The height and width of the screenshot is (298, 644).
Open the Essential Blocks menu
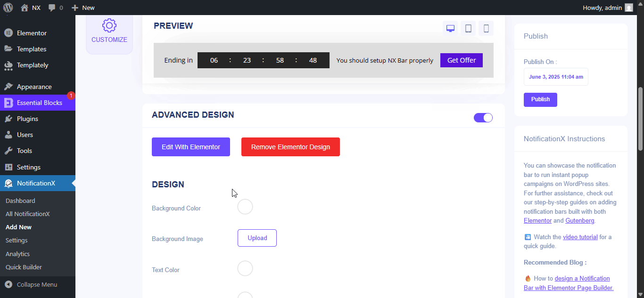[38, 103]
